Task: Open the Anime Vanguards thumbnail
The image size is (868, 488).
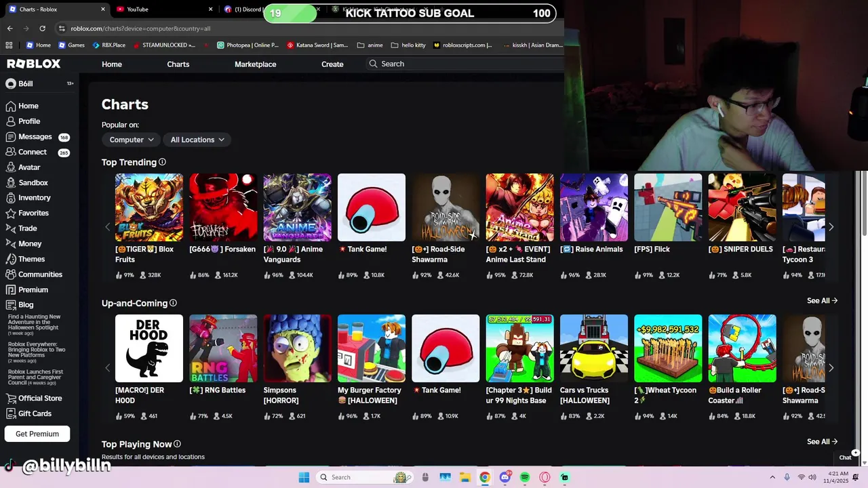Action: pyautogui.click(x=297, y=207)
